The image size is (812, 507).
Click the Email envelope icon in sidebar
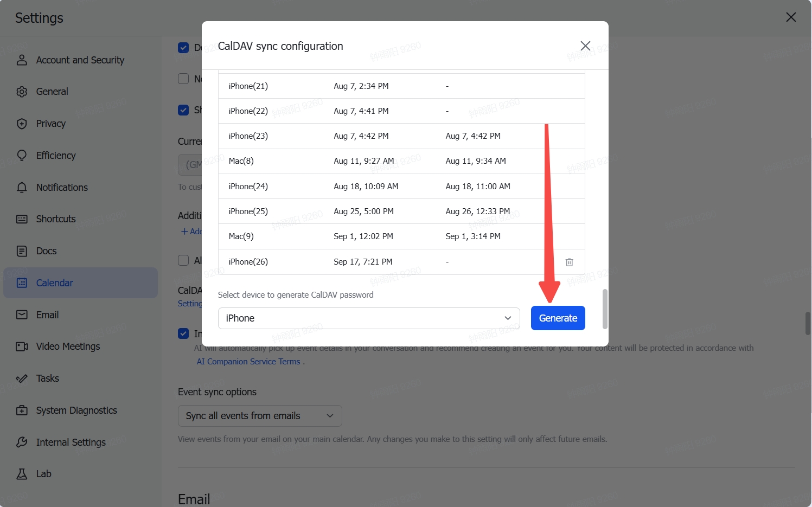(22, 315)
